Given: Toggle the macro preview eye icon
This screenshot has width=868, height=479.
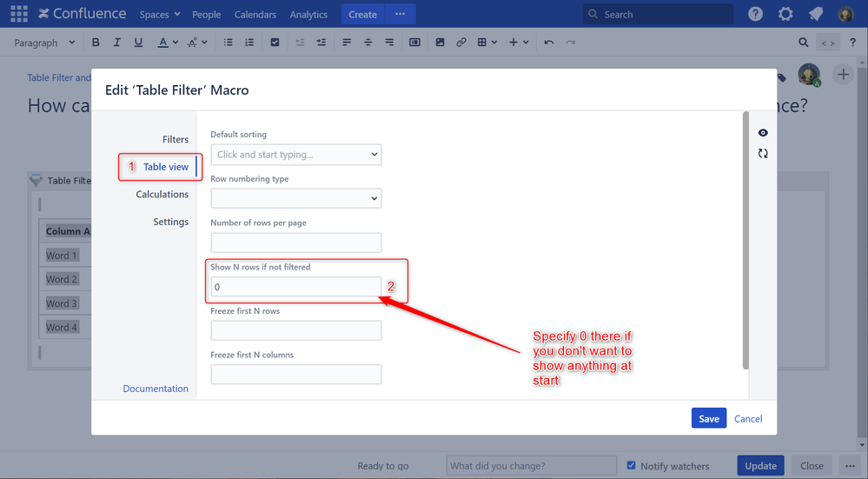Looking at the screenshot, I should click(763, 132).
